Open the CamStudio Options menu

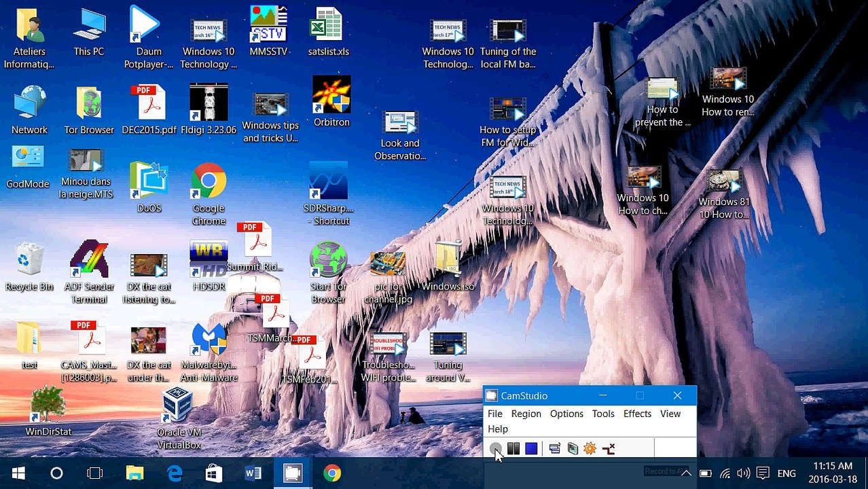tap(566, 414)
